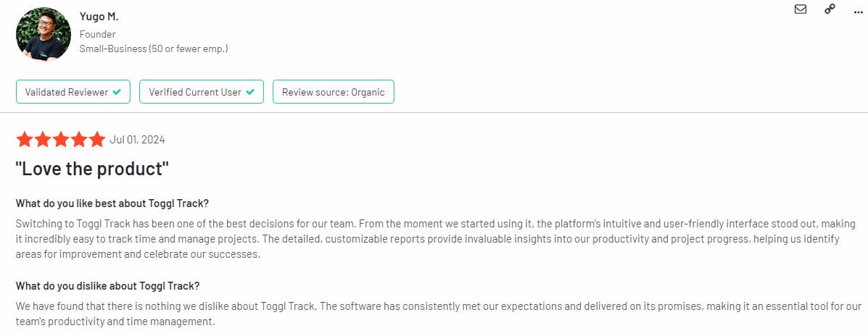Viewport: 868px width, 336px height.
Task: Click the first rating star
Action: pyautogui.click(x=25, y=140)
